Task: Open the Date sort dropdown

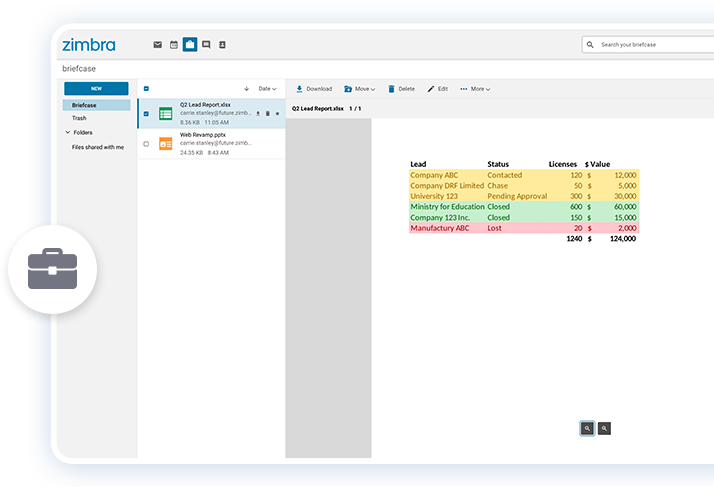Action: [x=267, y=89]
